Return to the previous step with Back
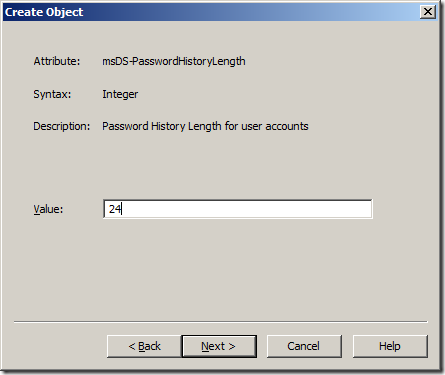 [x=144, y=346]
